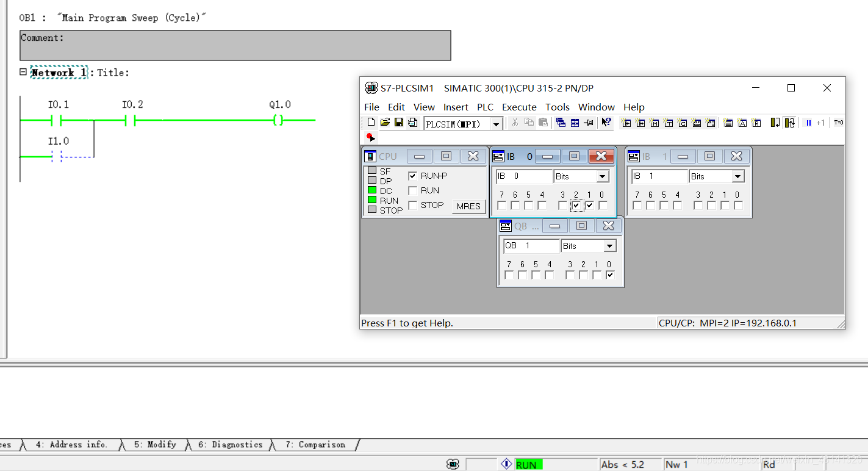The image size is (868, 471).
Task: Switch to the 5: Modify tab
Action: pos(155,445)
